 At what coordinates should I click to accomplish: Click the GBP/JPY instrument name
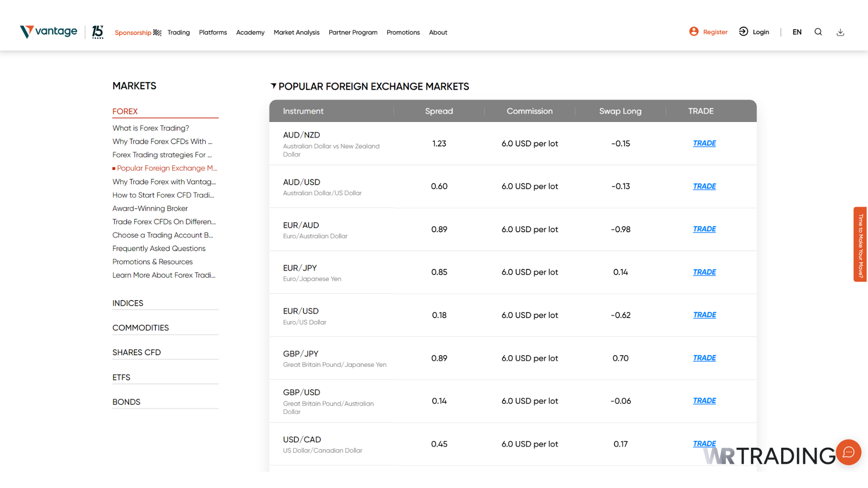[x=301, y=354]
